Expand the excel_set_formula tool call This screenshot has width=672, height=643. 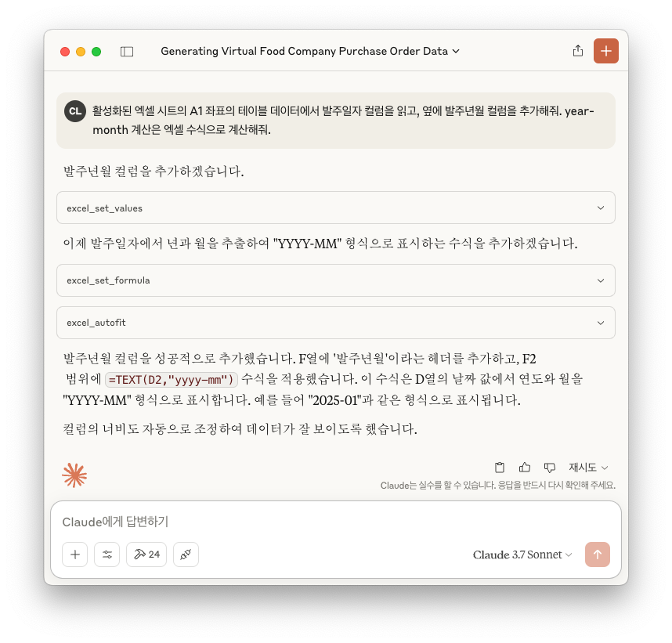(x=336, y=280)
